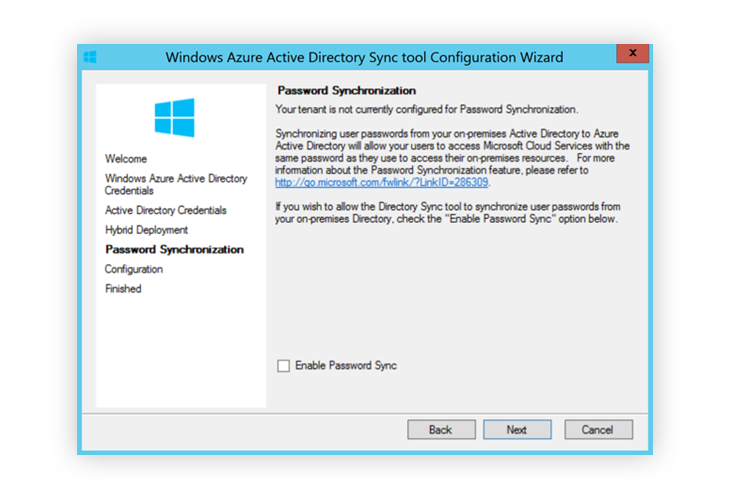The image size is (730, 500).
Task: Select the Active Directory Credentials step
Action: (x=166, y=210)
